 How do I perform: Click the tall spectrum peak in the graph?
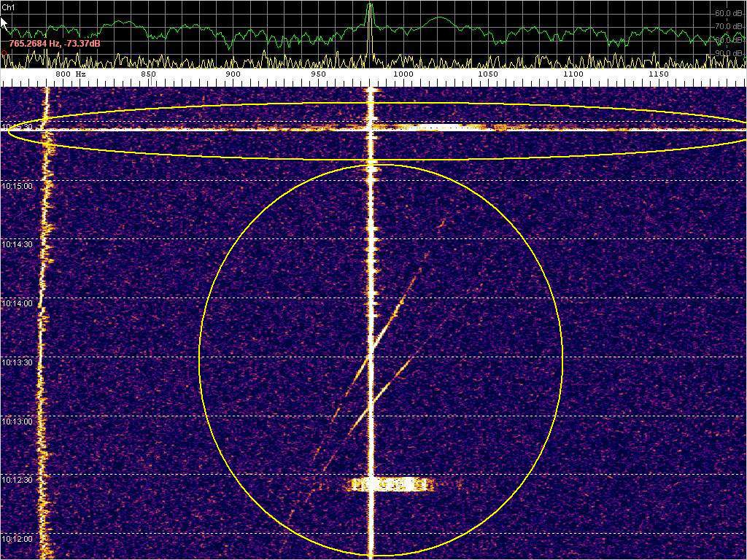pyautogui.click(x=370, y=15)
